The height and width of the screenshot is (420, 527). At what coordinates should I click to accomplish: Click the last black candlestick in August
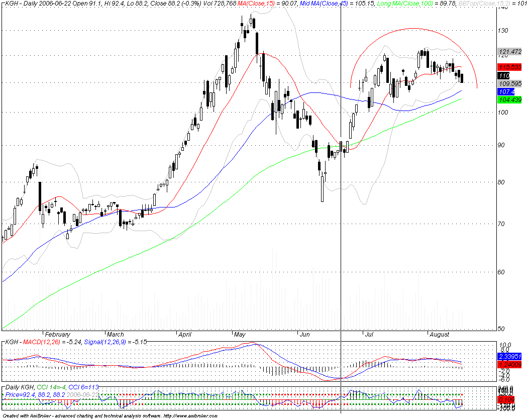(462, 78)
